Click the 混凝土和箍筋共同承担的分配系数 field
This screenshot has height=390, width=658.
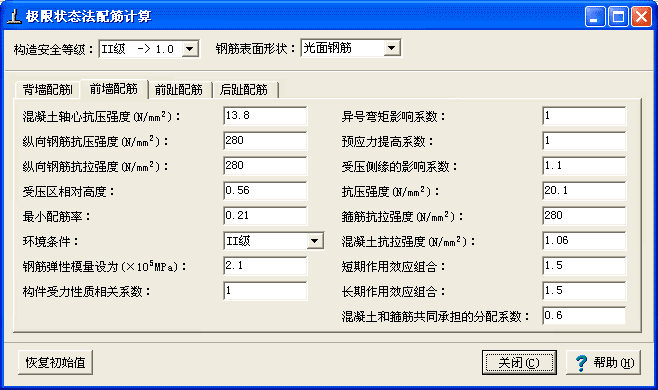tap(584, 316)
